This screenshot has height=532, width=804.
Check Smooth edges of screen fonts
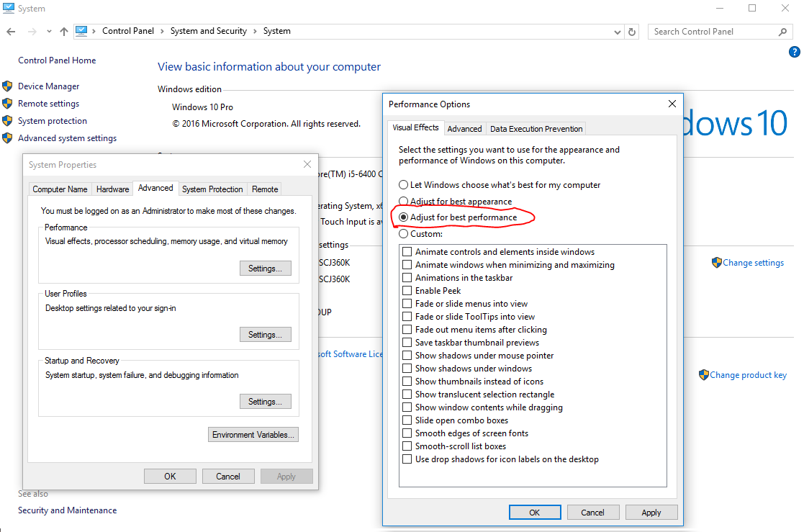407,433
